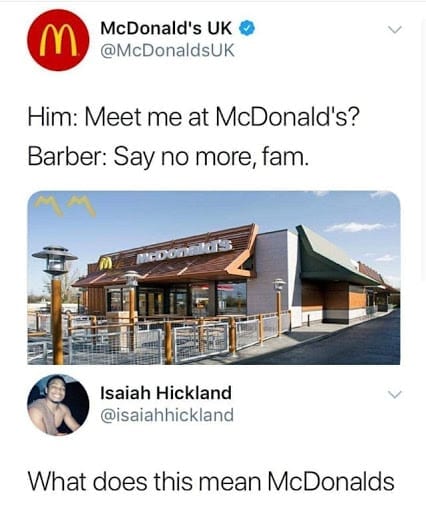426x512 pixels.
Task: Click the "Him: Meet me at McDonald's?" line
Action: click(194, 118)
